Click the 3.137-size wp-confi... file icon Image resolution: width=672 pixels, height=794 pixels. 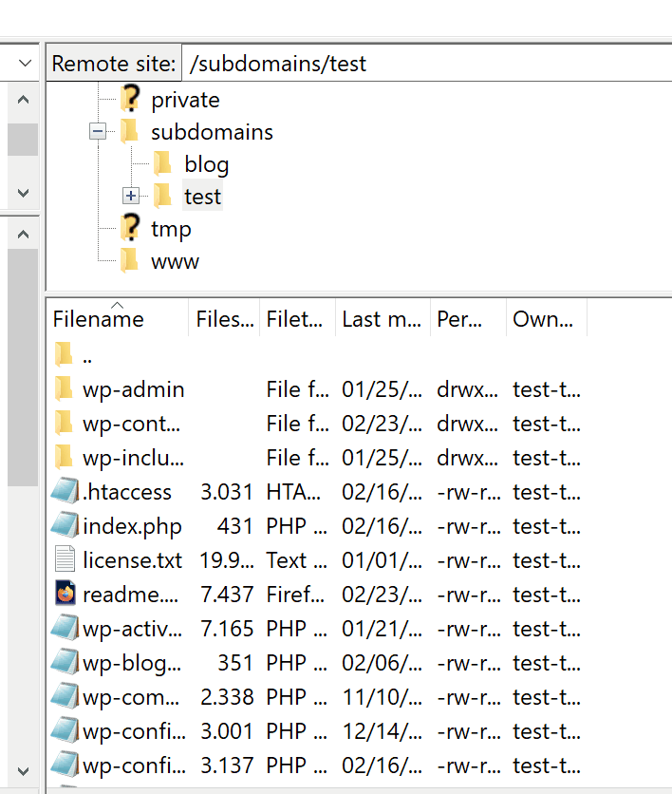tap(65, 765)
